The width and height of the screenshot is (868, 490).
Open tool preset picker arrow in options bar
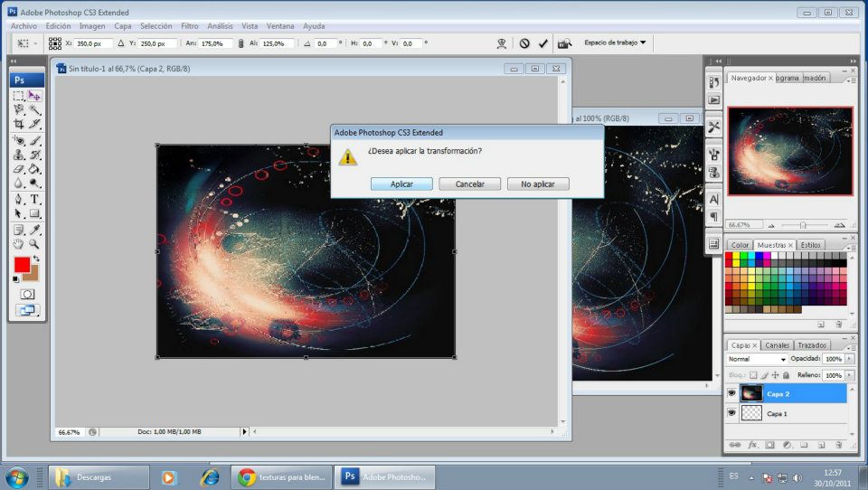(35, 43)
